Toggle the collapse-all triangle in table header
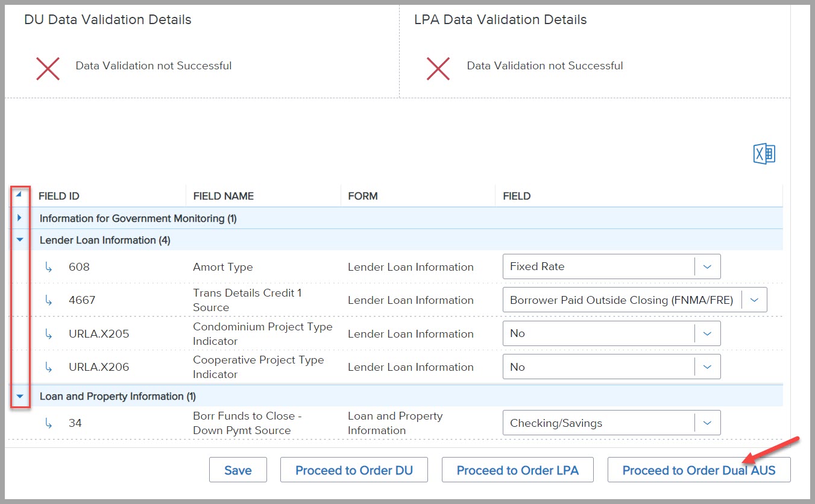The width and height of the screenshot is (815, 504). pos(19,195)
